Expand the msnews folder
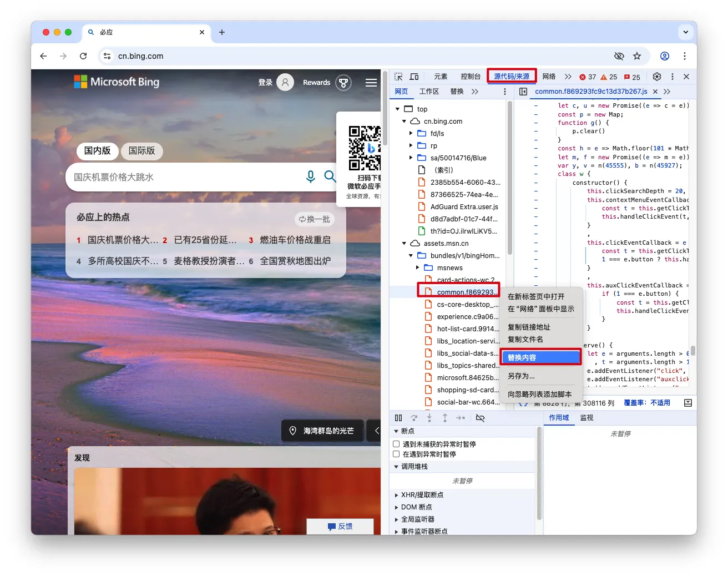 click(418, 267)
